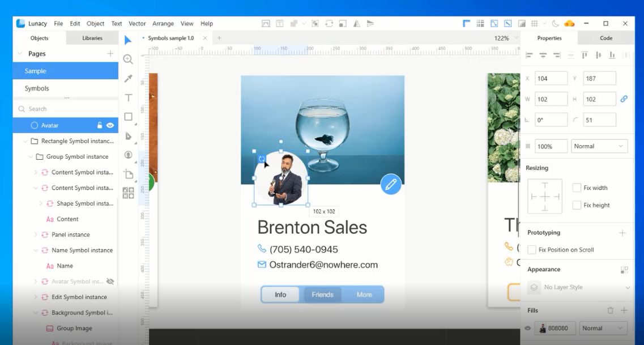
Task: Select the Rectangle shape tool
Action: coord(129,117)
